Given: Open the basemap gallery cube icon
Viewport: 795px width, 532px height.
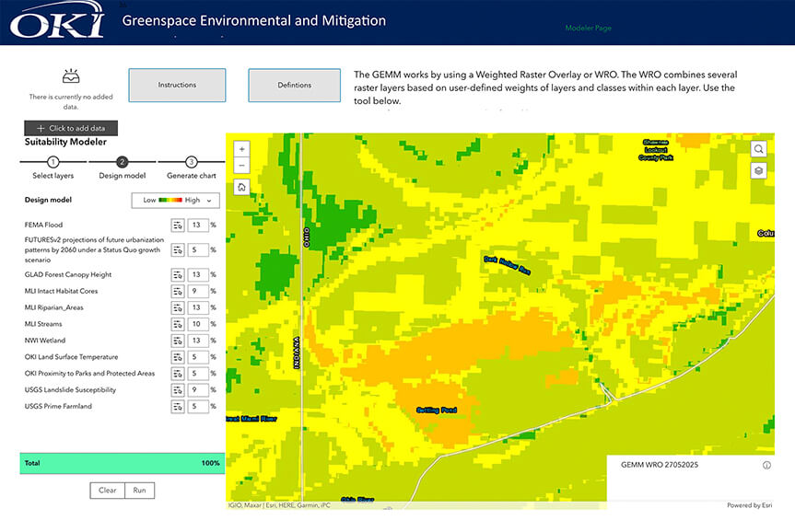Looking at the screenshot, I should [x=757, y=170].
